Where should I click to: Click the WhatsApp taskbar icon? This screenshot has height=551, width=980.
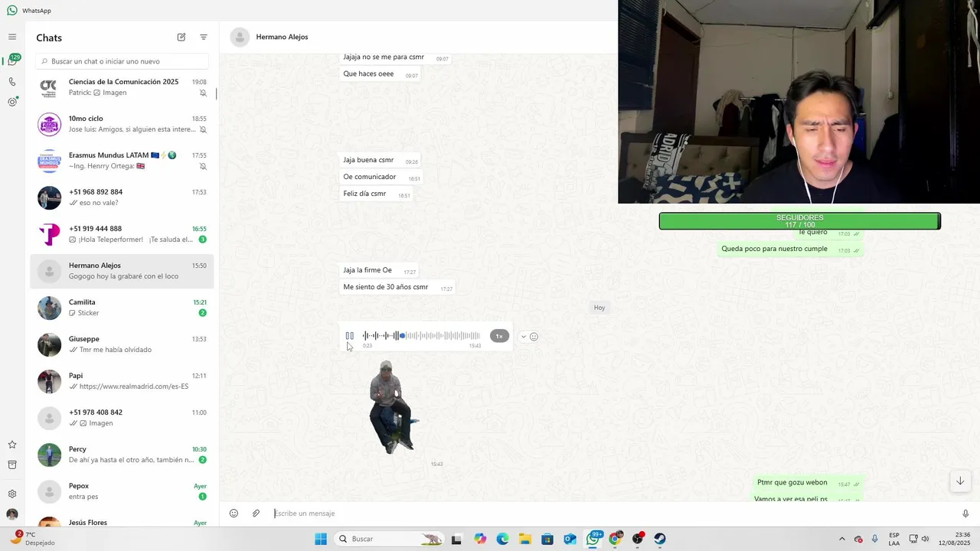click(x=593, y=539)
